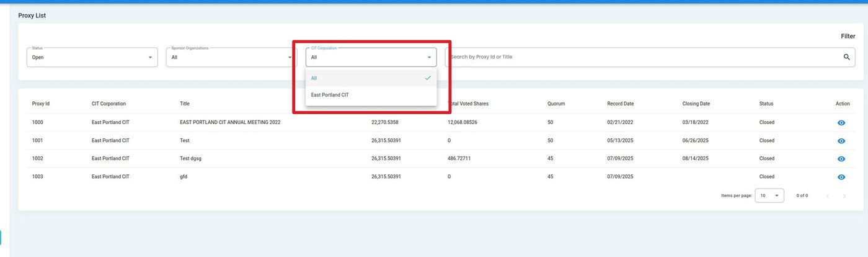The image size is (868, 257).
Task: Go to next page arrow
Action: click(x=844, y=196)
